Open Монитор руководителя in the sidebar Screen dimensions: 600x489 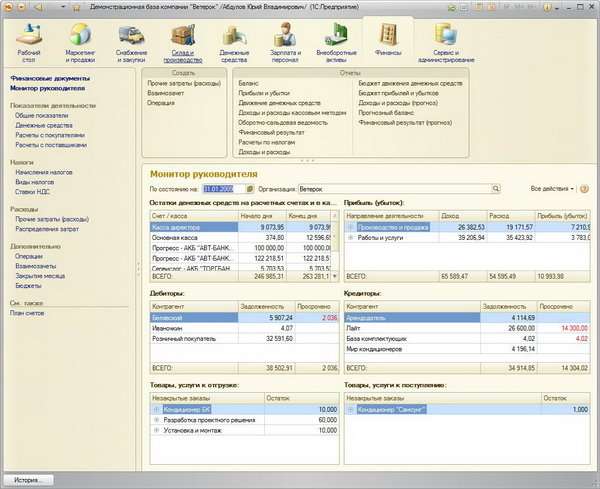point(47,88)
